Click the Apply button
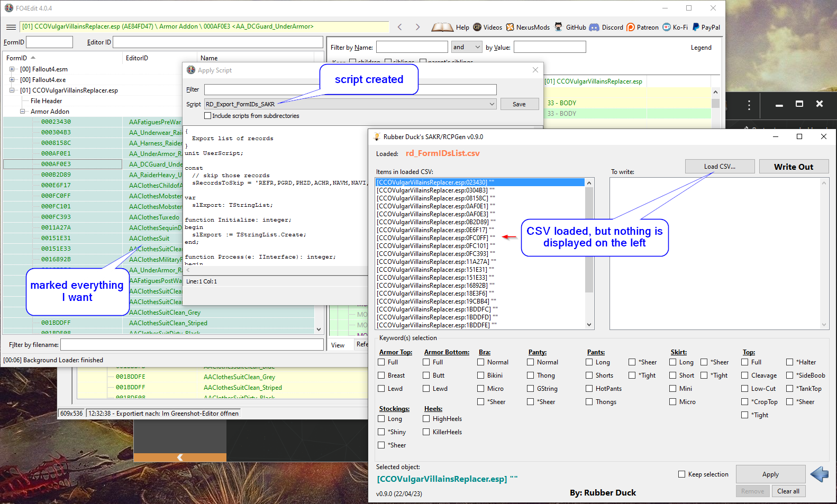Image resolution: width=837 pixels, height=504 pixels. (770, 474)
